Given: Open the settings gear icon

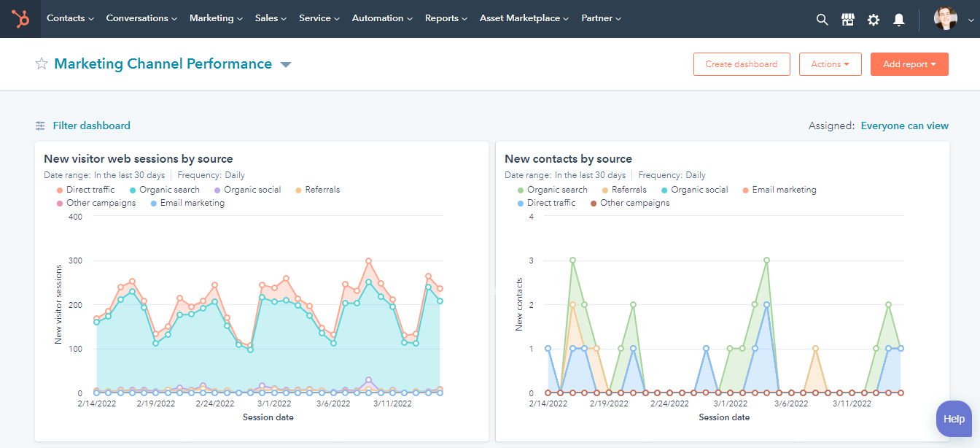Looking at the screenshot, I should click(873, 19).
